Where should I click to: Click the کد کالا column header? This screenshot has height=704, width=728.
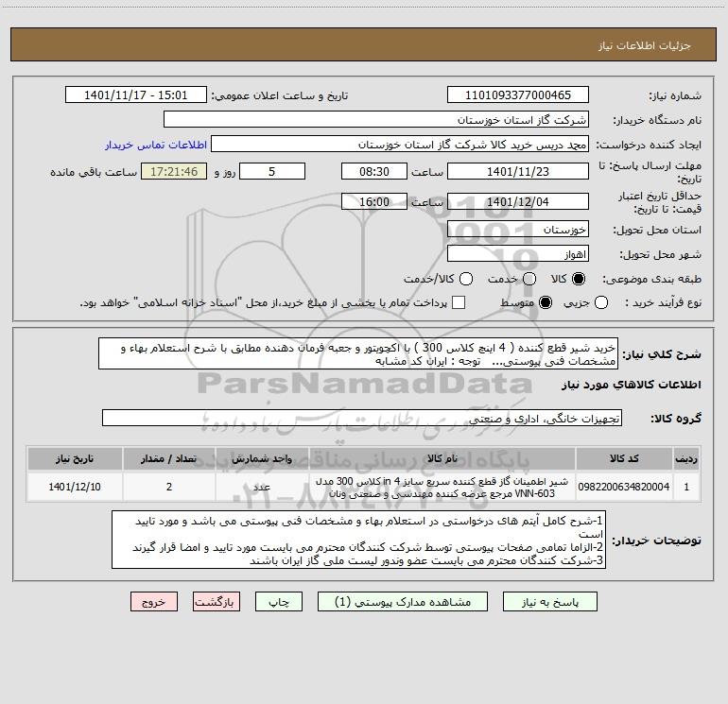pos(624,458)
